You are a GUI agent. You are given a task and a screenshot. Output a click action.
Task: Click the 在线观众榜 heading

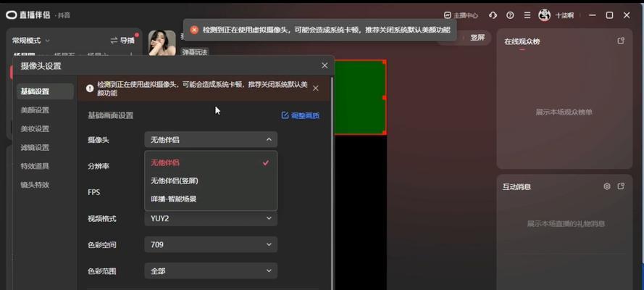coord(522,41)
